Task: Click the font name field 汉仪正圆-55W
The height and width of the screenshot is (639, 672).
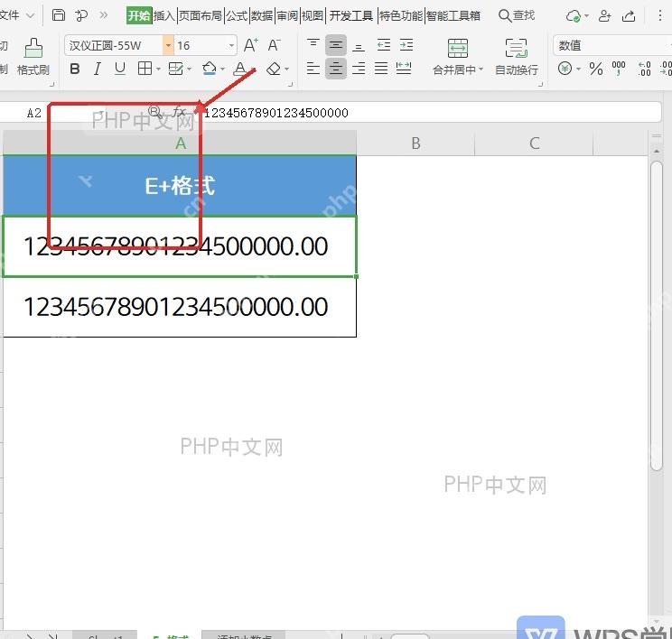Action: [x=114, y=45]
